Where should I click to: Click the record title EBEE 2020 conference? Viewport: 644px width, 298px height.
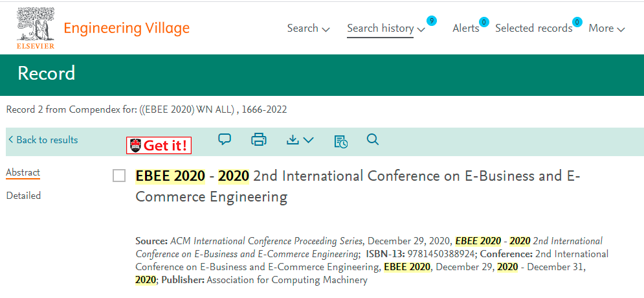(357, 187)
